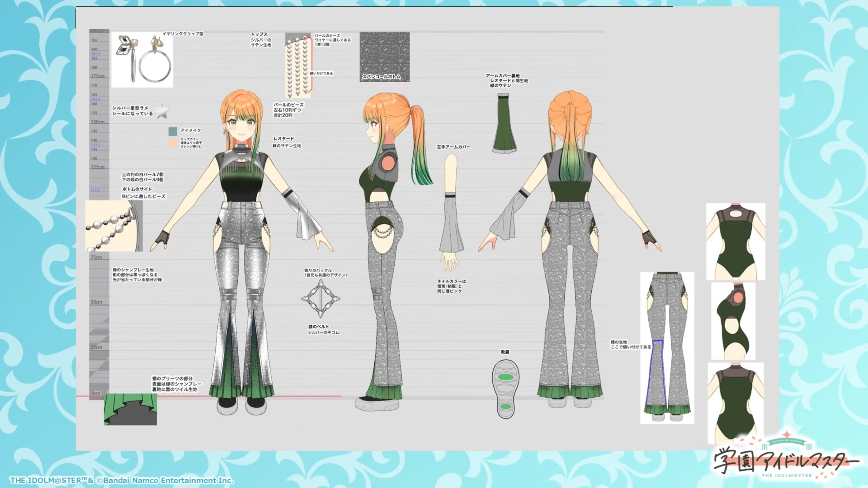Screen dimensions: 868x488
Task: Click the diamond-shaped decorative buckle illustration
Action: [x=320, y=299]
